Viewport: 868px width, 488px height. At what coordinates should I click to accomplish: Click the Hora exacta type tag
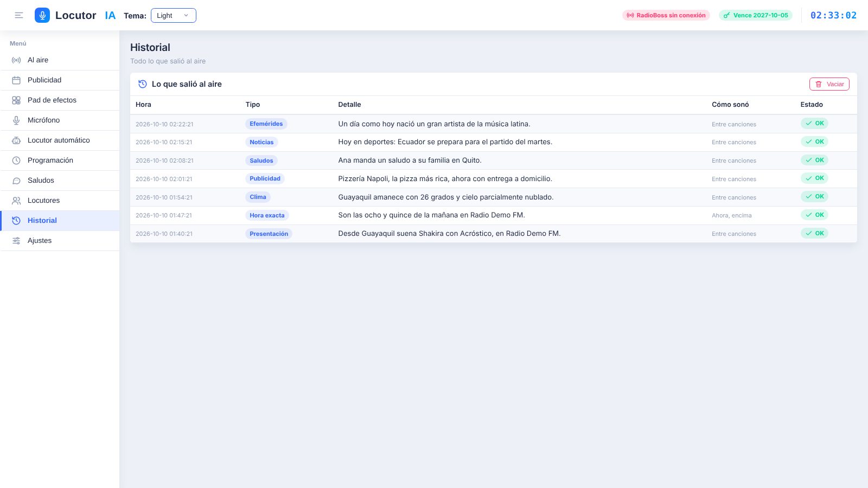[x=267, y=215]
